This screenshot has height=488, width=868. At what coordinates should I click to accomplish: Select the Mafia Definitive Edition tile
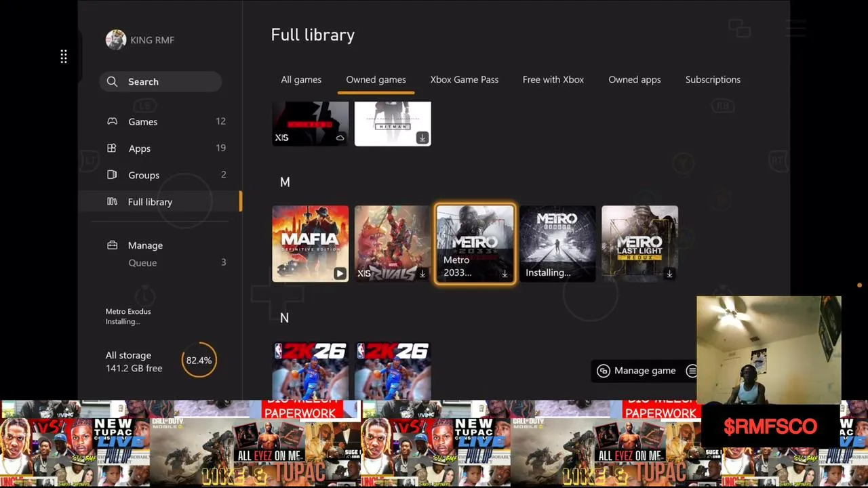tap(311, 243)
